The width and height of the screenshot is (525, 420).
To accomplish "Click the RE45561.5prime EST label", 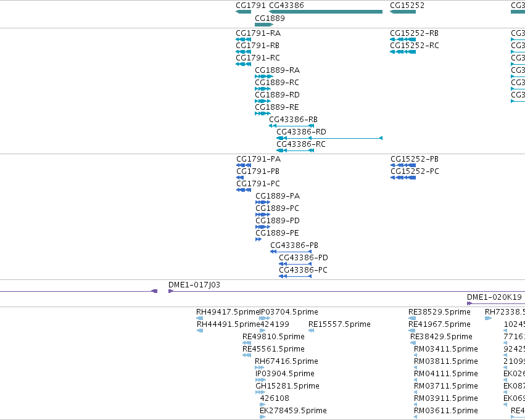I will (273, 350).
